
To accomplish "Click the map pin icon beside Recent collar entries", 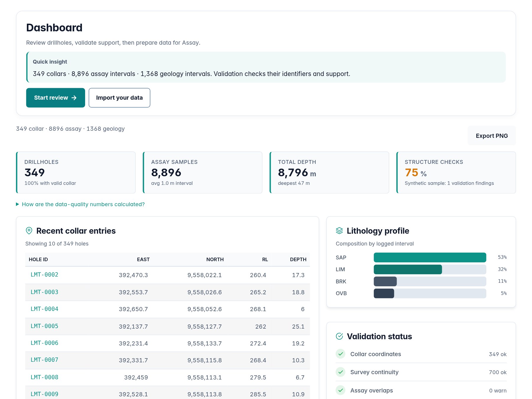I will [x=29, y=231].
